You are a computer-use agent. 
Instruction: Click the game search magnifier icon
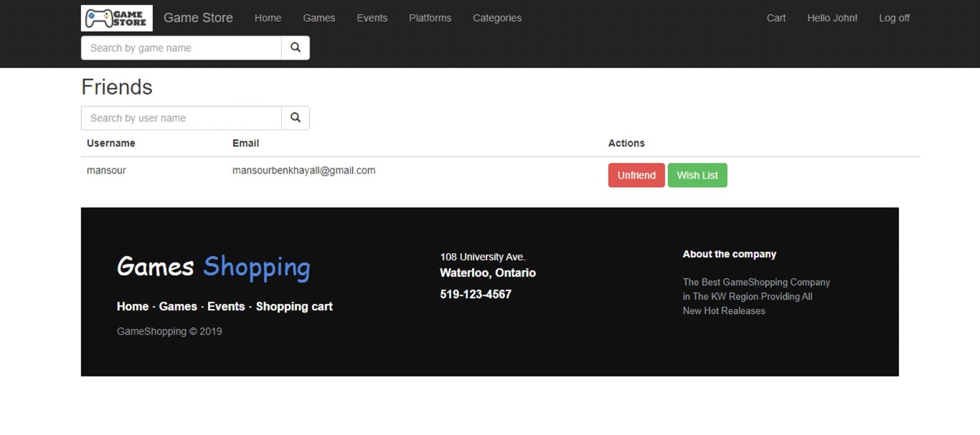pyautogui.click(x=296, y=48)
